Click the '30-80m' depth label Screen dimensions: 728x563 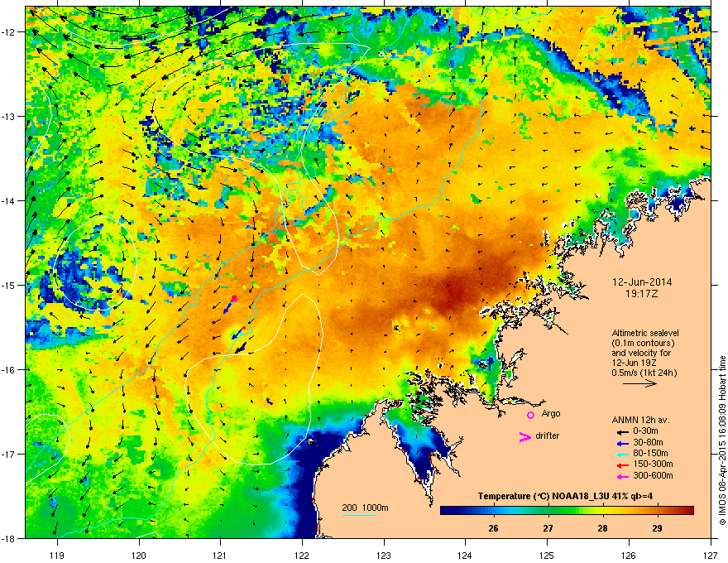(x=648, y=442)
